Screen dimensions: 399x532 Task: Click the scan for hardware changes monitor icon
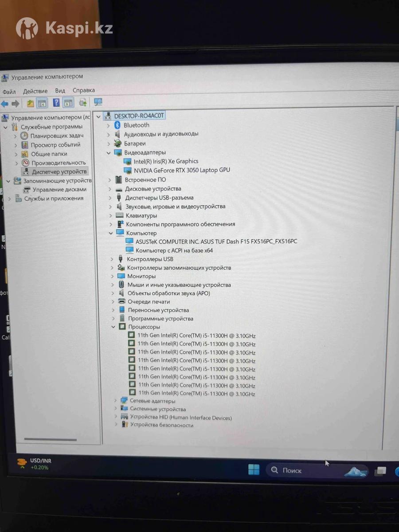98,102
